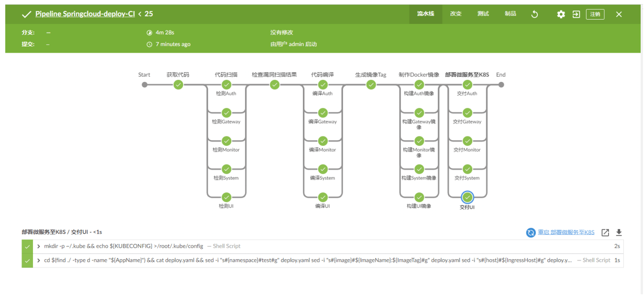Click the rerun pipeline icon in header
Image resolution: width=644 pixels, height=300 pixels.
535,14
